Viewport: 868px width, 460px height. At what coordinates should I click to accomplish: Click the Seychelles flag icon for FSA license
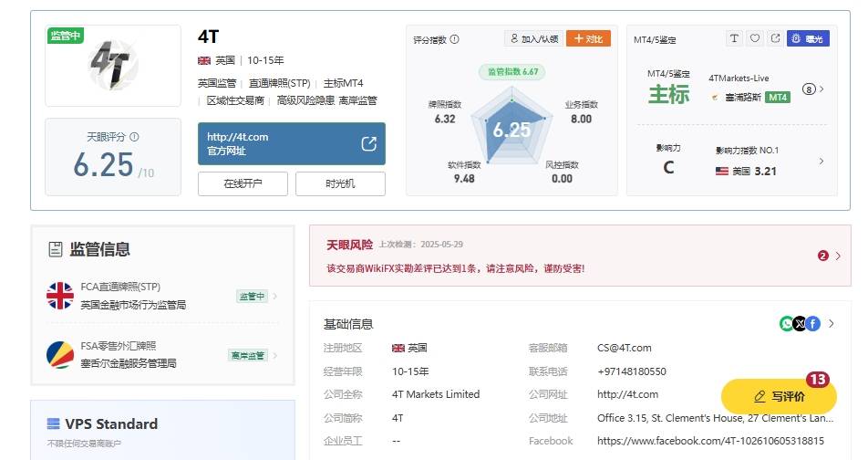(60, 355)
